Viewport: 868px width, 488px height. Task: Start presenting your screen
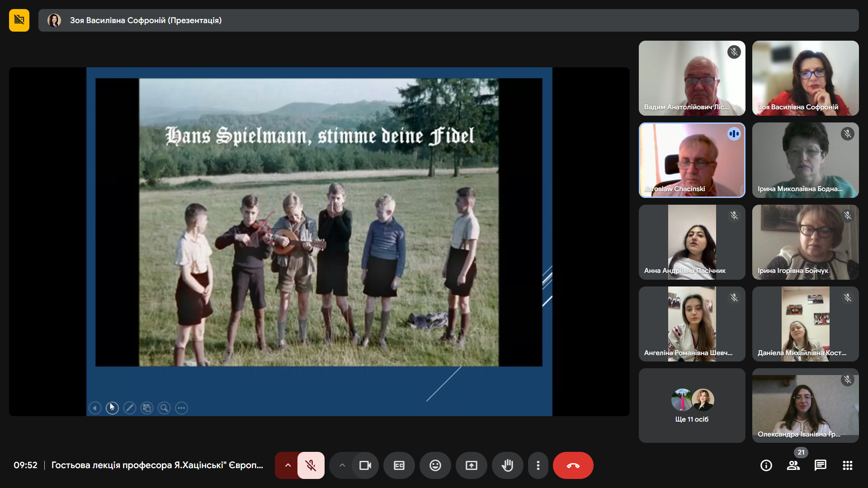[472, 465]
